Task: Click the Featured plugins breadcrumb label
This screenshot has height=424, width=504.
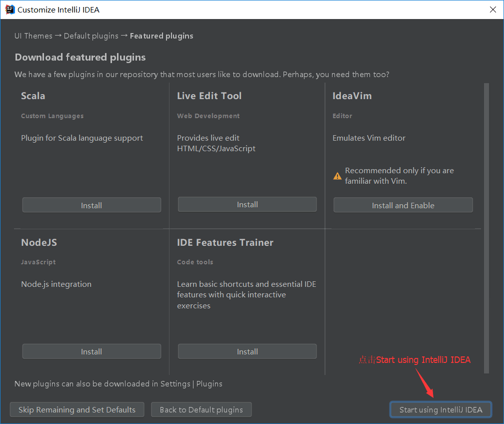Action: [x=161, y=36]
